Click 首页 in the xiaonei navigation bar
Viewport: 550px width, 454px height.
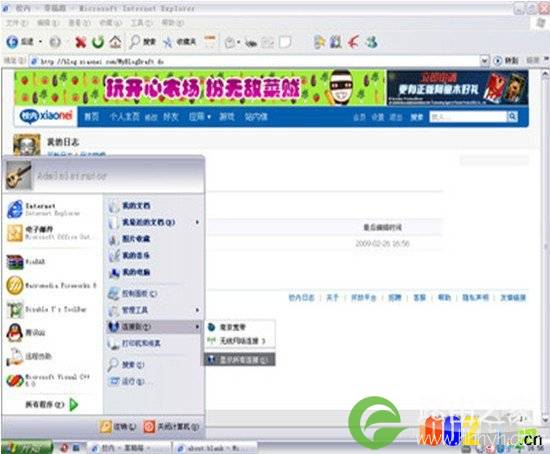coord(92,116)
